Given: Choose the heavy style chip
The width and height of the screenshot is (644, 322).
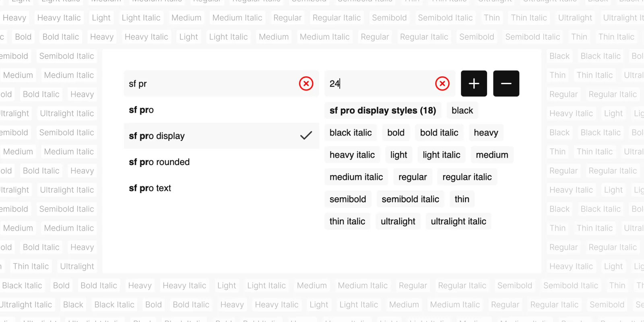Looking at the screenshot, I should pyautogui.click(x=486, y=132).
